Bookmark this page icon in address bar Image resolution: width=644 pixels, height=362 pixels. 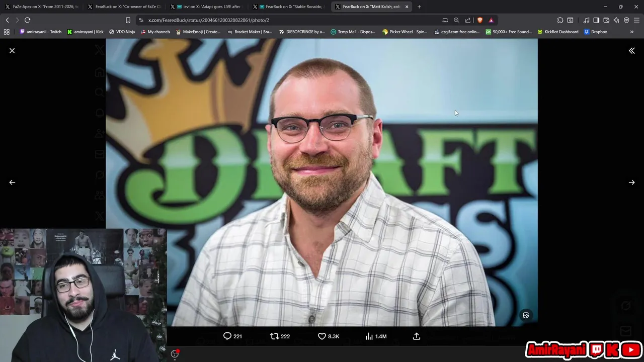[x=128, y=20]
